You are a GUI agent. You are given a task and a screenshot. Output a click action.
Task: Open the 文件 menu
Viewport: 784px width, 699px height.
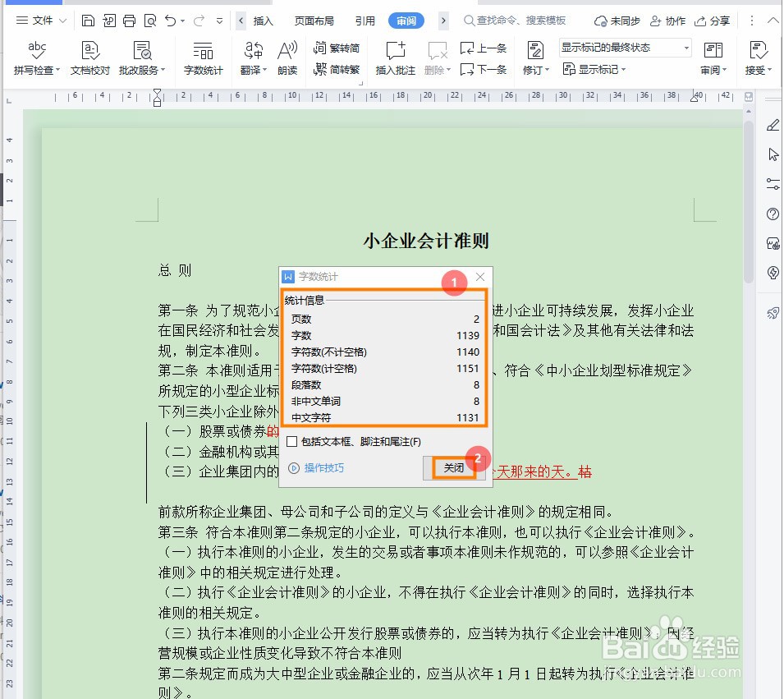pos(41,21)
